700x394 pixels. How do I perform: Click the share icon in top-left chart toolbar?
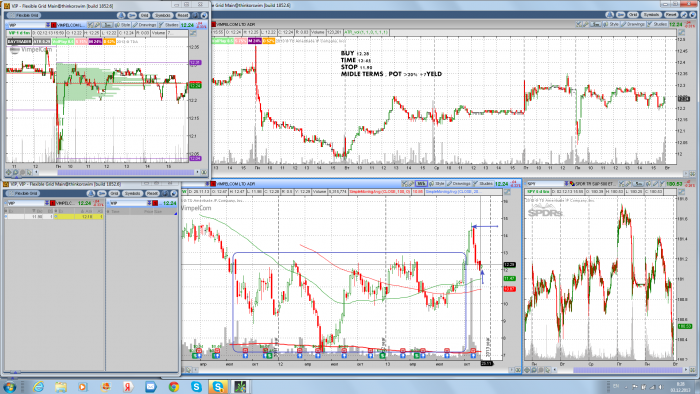(91, 25)
